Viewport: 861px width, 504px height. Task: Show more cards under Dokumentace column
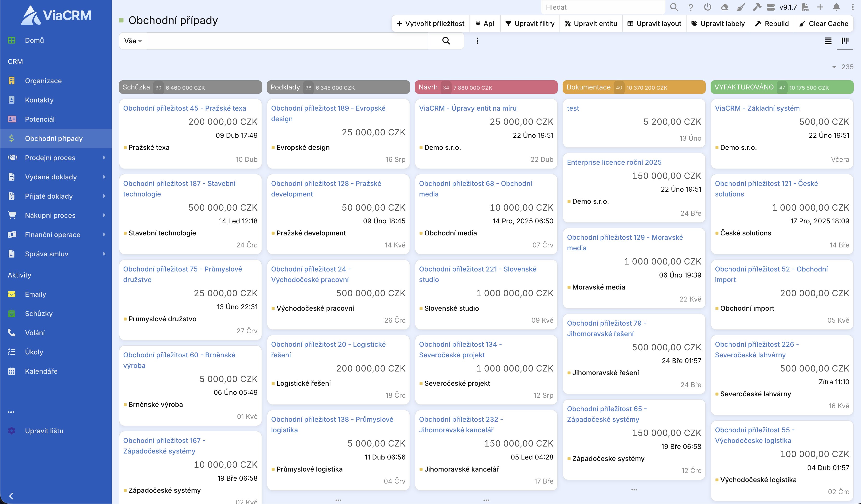pyautogui.click(x=634, y=490)
